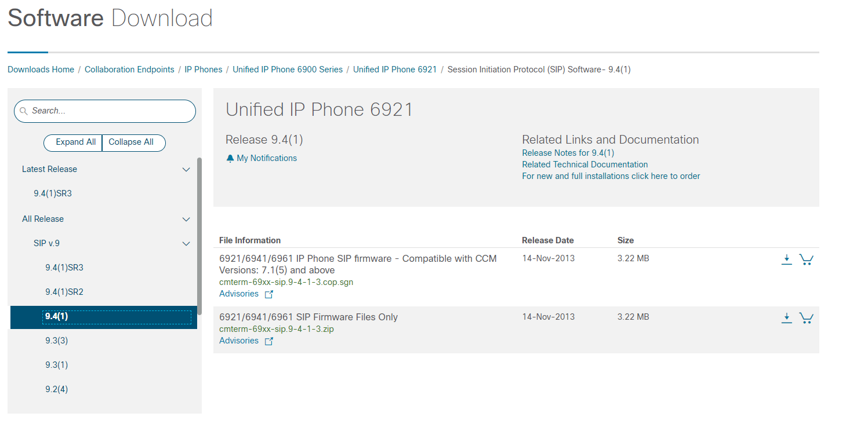Open Advisories external link icon for cop.sgn

tap(268, 294)
